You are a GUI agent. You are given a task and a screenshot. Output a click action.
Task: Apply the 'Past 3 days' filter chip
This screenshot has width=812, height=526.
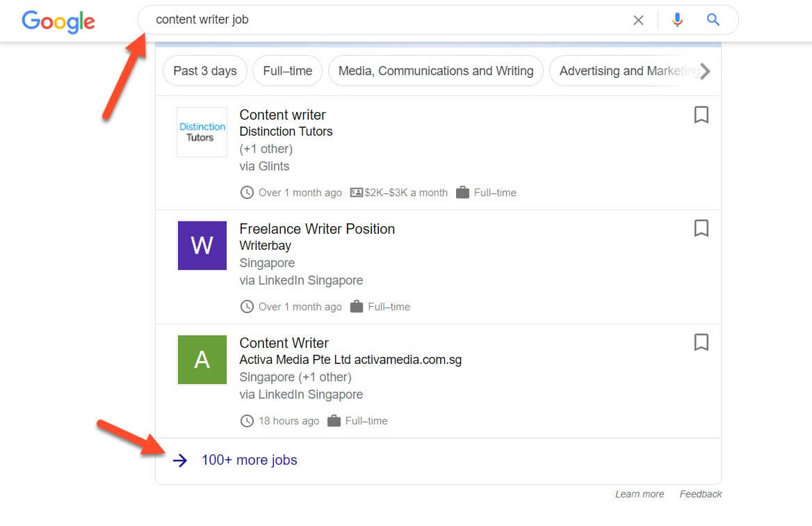coord(205,70)
